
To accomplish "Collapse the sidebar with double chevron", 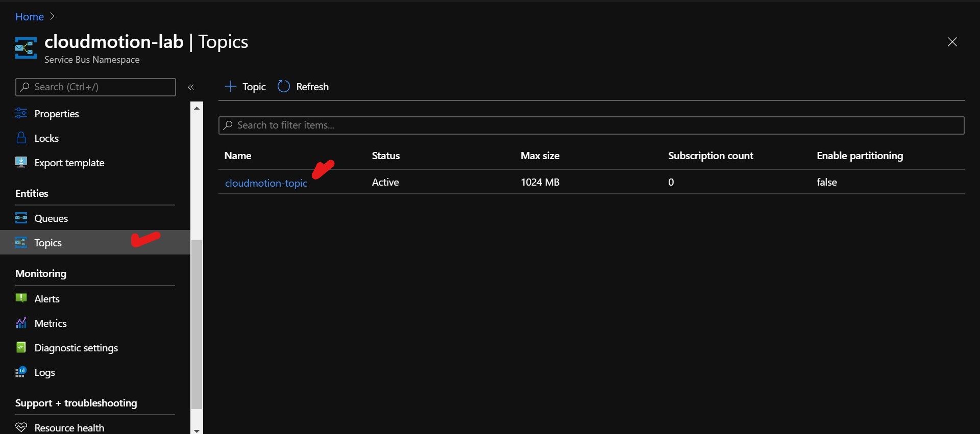I will click(x=191, y=87).
